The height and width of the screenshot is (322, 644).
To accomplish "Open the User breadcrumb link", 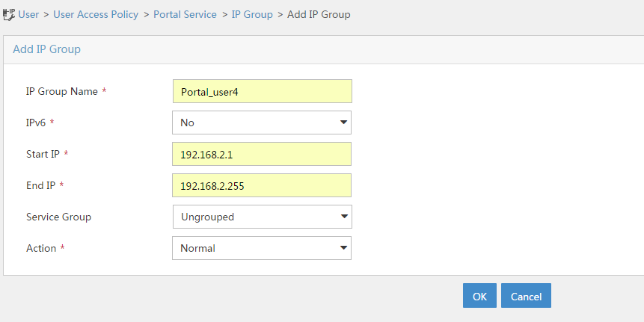I will pos(28,14).
